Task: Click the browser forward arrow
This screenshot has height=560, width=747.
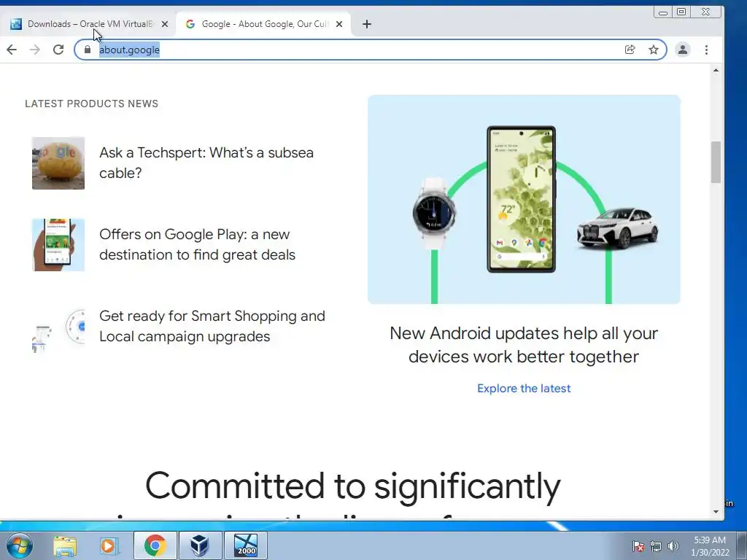Action: [35, 50]
